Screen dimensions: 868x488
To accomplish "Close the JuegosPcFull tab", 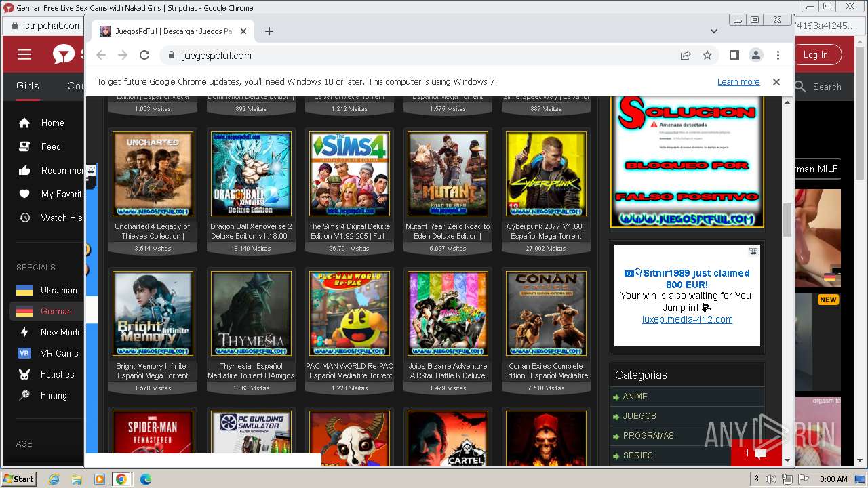I will (x=243, y=31).
